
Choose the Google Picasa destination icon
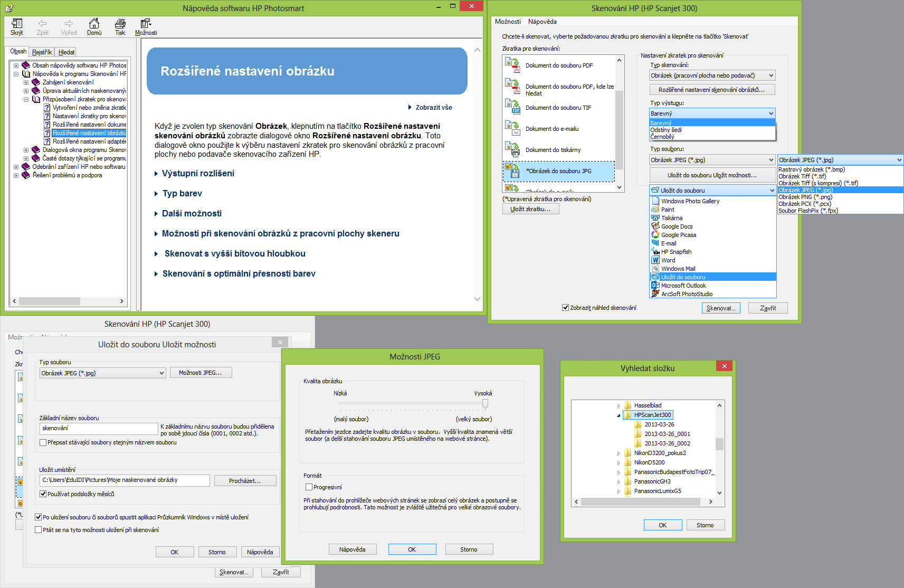655,235
